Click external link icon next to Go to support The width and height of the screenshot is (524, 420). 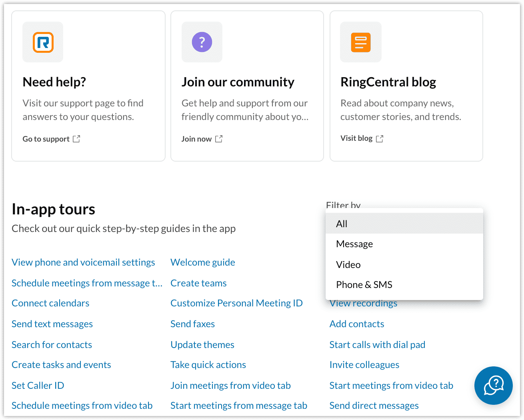pyautogui.click(x=76, y=138)
